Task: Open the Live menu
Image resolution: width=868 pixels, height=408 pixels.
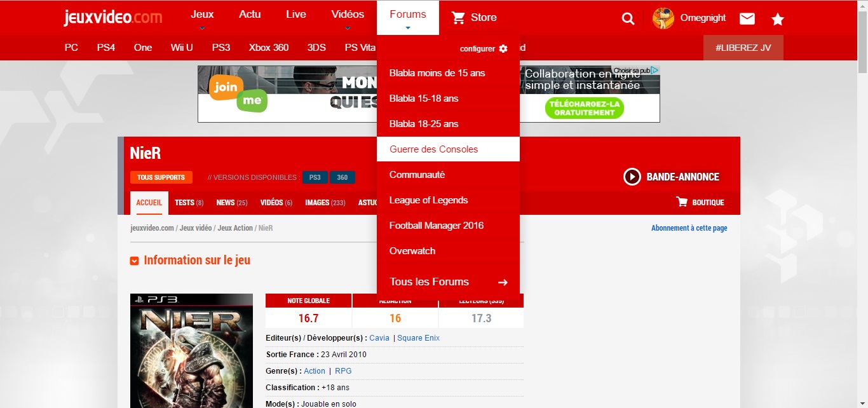Action: [x=296, y=15]
